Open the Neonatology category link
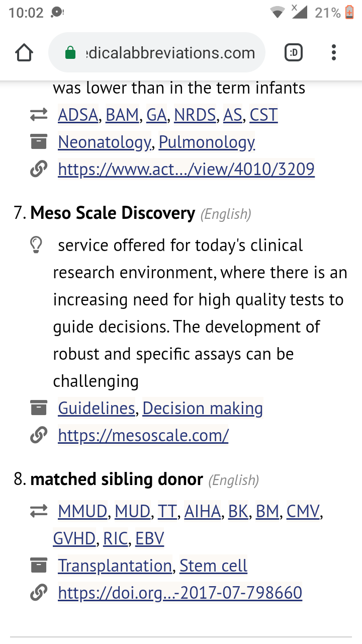Screen dimensions: 362x644 pos(105,142)
